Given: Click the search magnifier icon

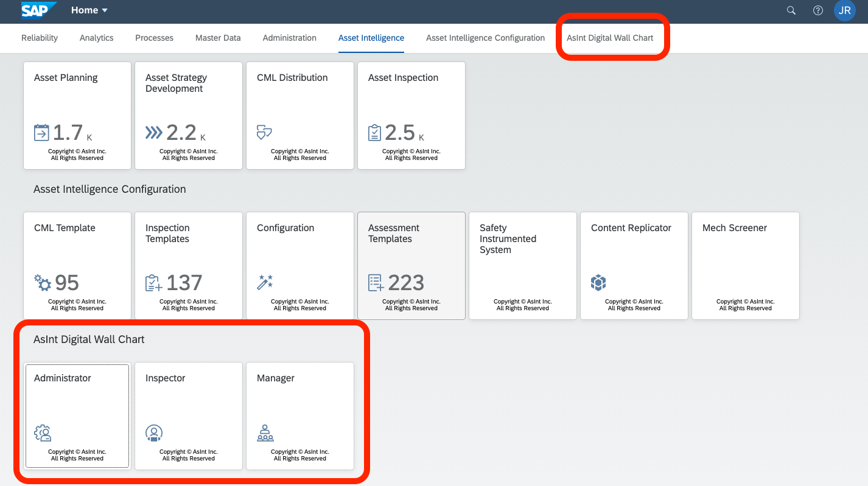Looking at the screenshot, I should click(x=791, y=10).
